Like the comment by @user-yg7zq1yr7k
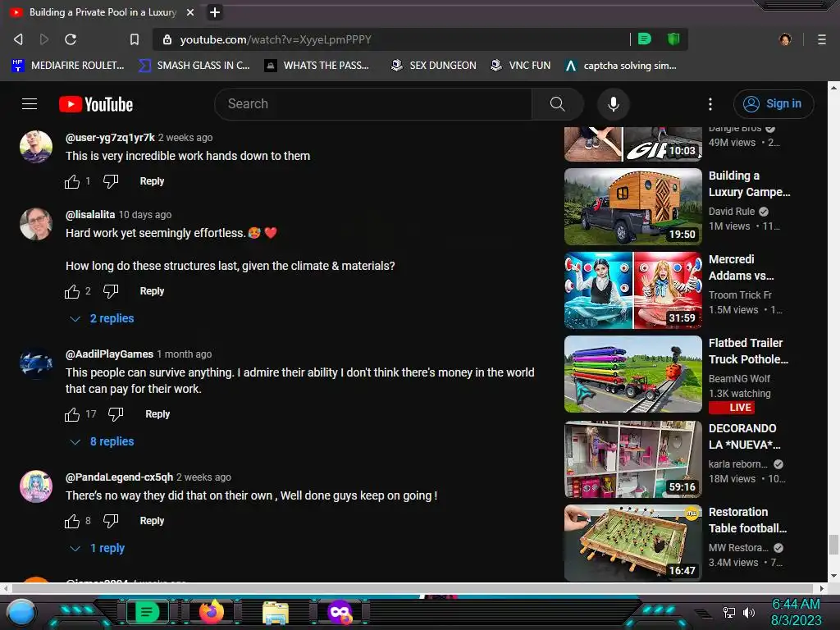The height and width of the screenshot is (630, 840). click(72, 181)
